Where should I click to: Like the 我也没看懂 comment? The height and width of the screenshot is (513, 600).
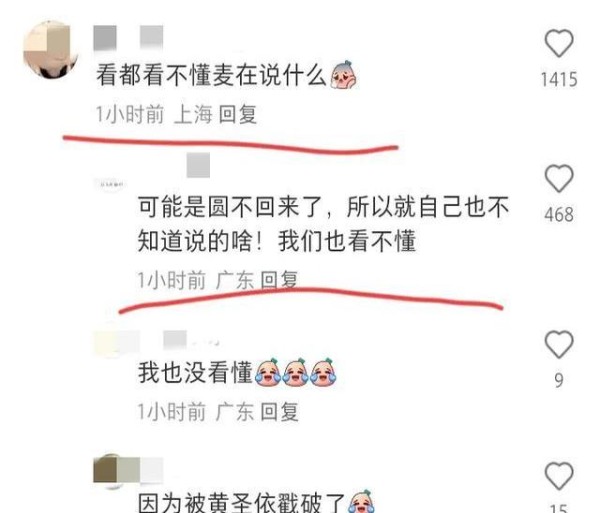(559, 344)
